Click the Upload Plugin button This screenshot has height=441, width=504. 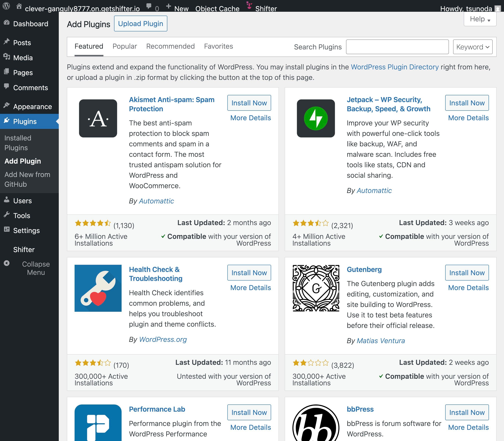140,24
